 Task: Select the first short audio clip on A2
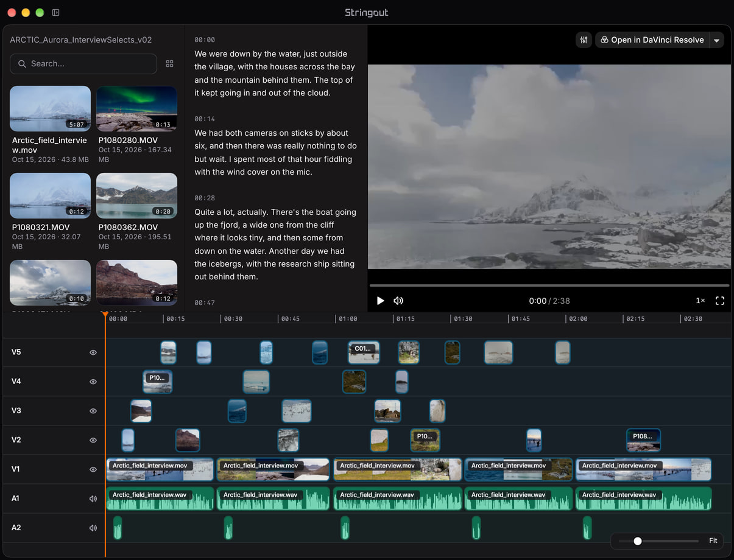coord(118,528)
